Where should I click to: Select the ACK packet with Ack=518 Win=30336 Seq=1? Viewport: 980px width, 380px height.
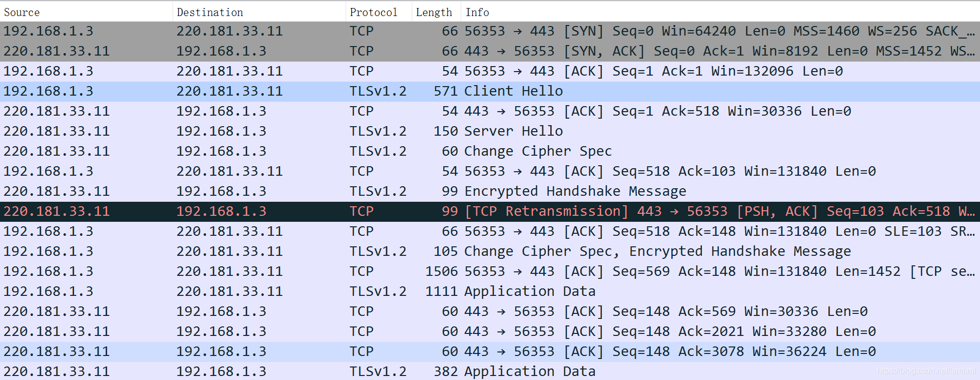[490, 111]
